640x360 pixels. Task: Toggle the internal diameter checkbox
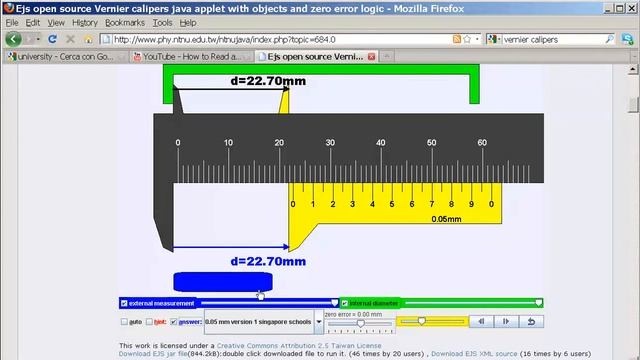(x=344, y=303)
